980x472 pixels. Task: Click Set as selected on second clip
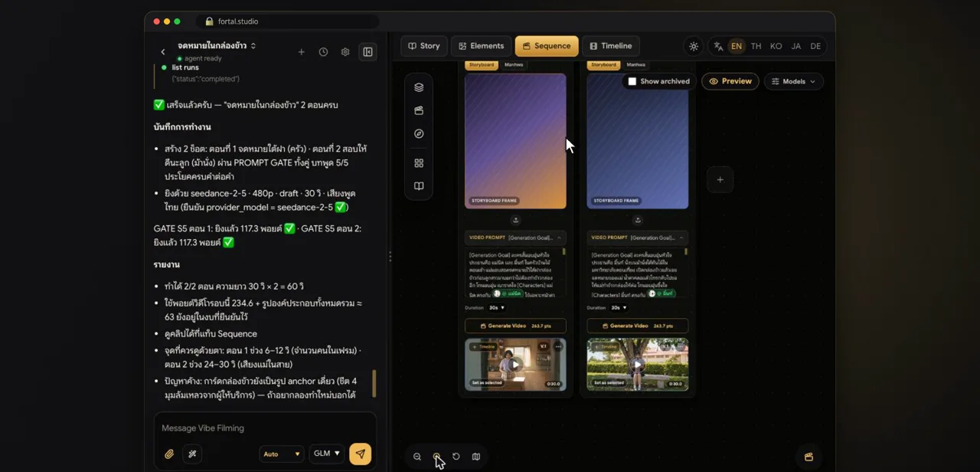pos(609,383)
